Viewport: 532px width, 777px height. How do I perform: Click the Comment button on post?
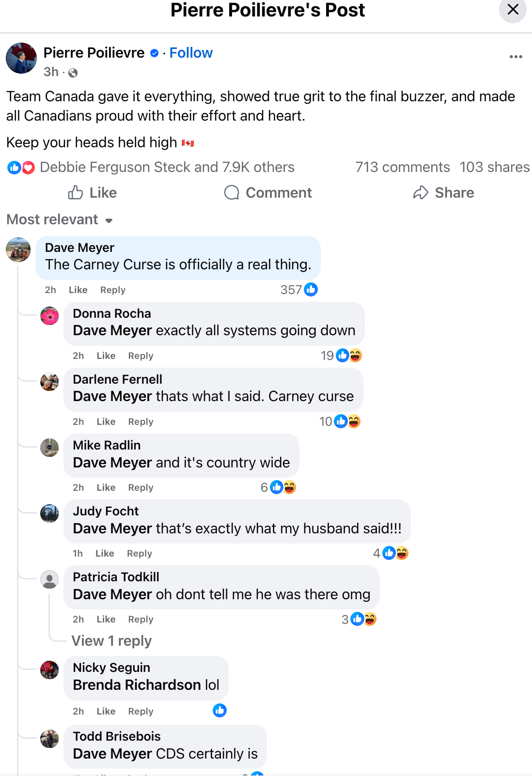(x=268, y=193)
